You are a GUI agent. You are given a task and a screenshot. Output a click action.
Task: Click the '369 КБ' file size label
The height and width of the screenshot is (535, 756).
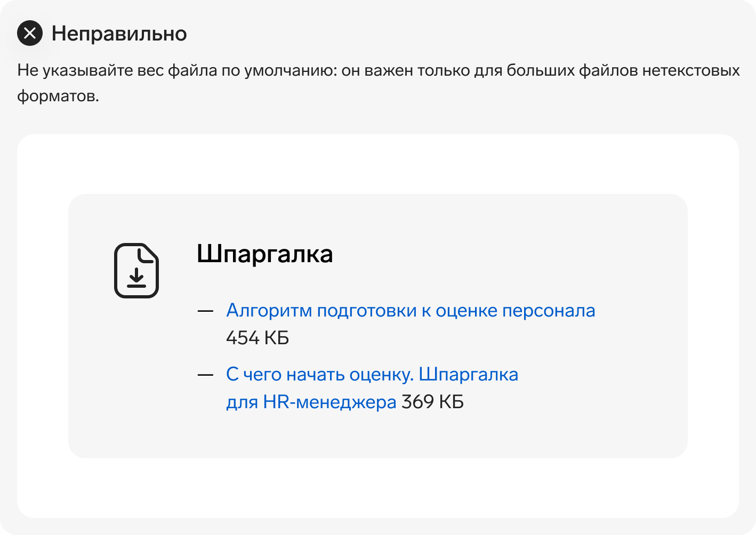[x=432, y=402]
